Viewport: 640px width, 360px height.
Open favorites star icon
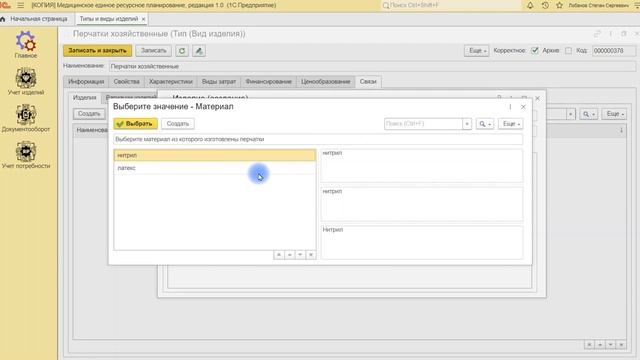pyautogui.click(x=560, y=5)
